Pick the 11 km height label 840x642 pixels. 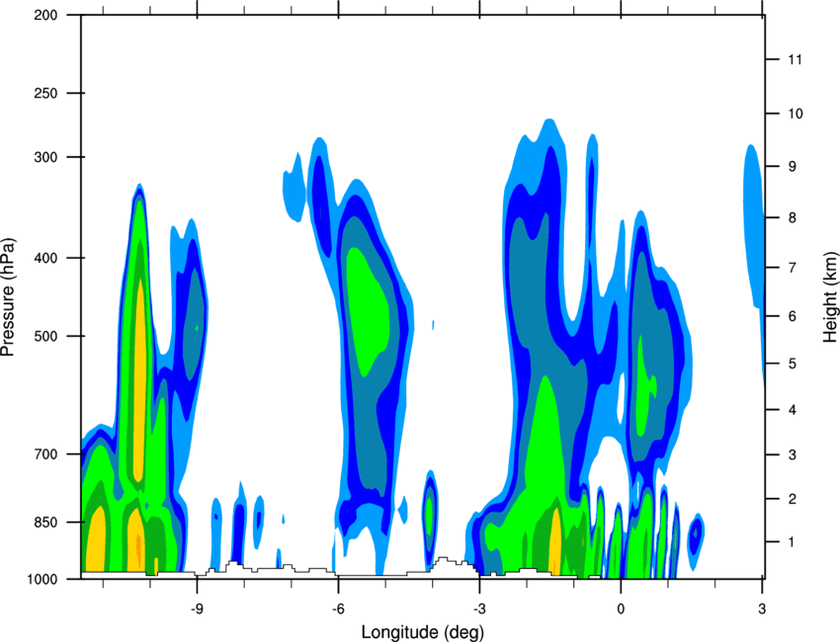click(795, 59)
